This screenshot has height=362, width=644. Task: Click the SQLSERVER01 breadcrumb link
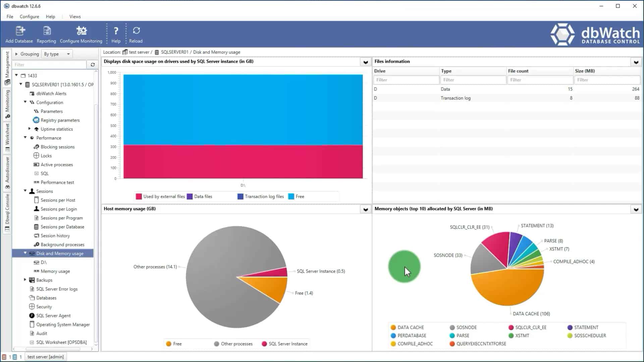pyautogui.click(x=174, y=52)
